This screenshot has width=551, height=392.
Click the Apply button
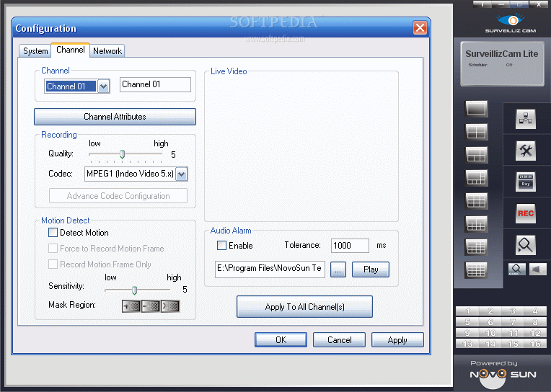point(397,339)
